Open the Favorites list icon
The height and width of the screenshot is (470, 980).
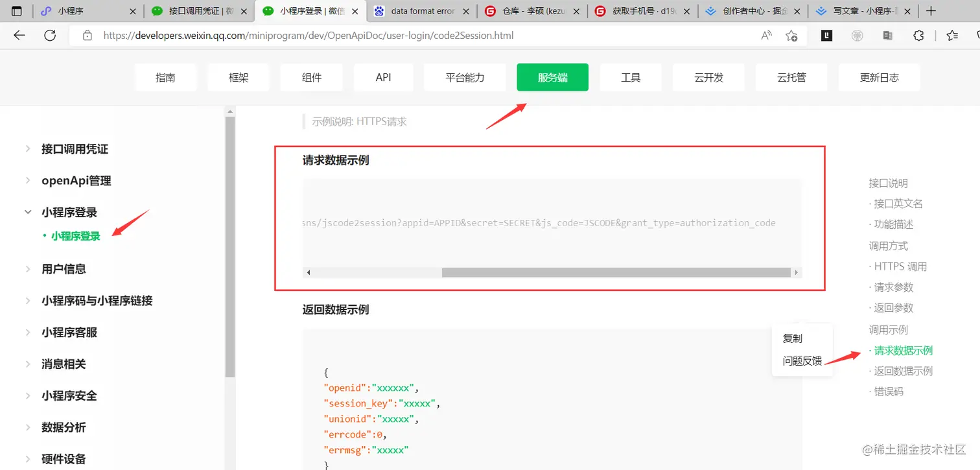tap(951, 36)
